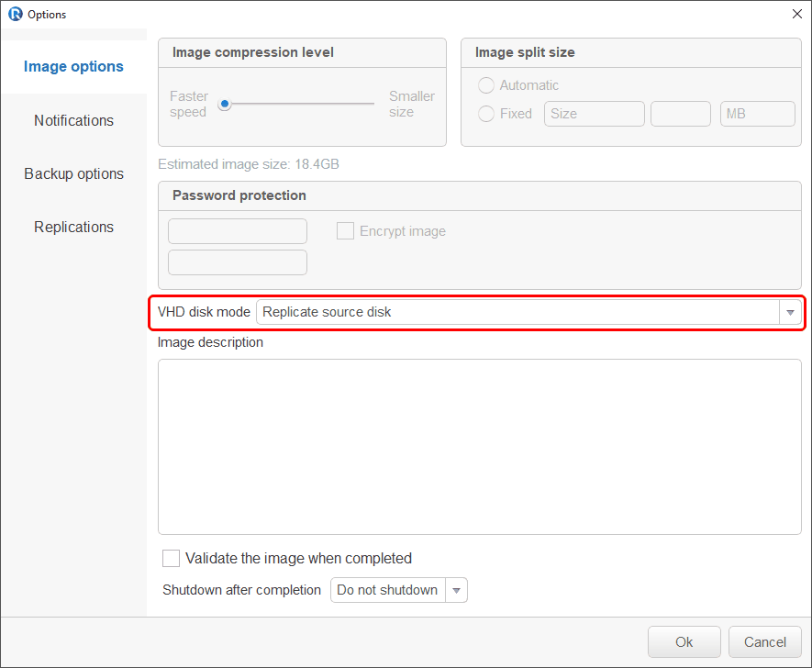This screenshot has height=668, width=812.
Task: Open the VHD disk mode dropdown arrow
Action: [x=790, y=312]
